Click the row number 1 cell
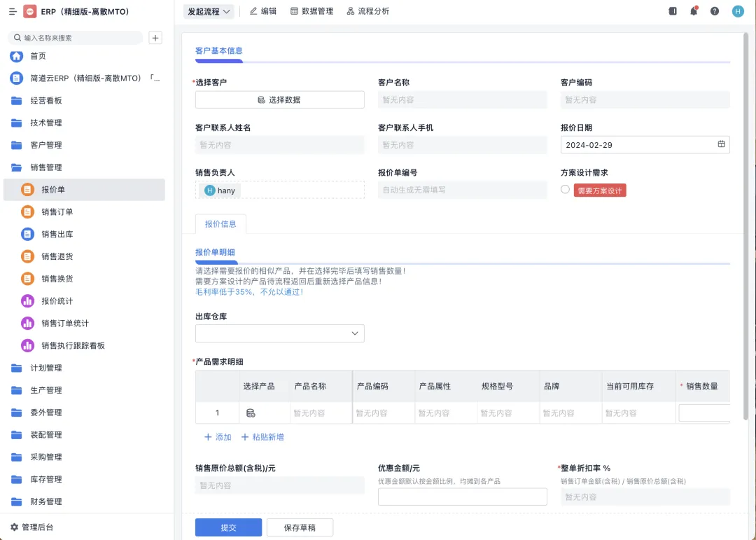 pyautogui.click(x=218, y=413)
